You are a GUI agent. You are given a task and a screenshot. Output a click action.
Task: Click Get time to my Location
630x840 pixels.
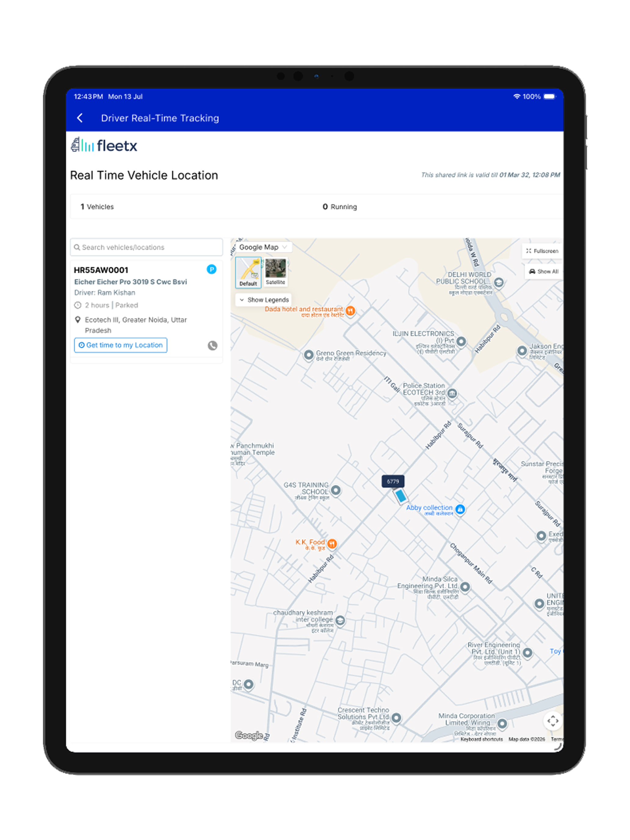click(120, 345)
